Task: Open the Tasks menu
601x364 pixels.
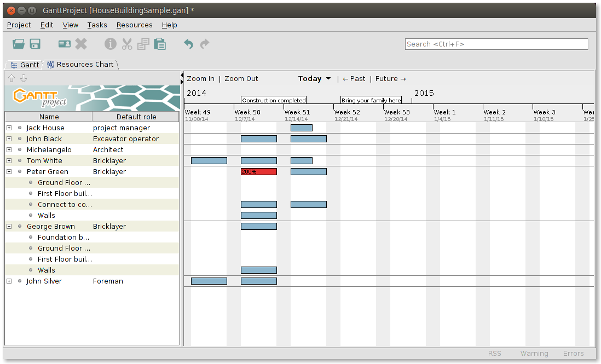Action: (97, 25)
